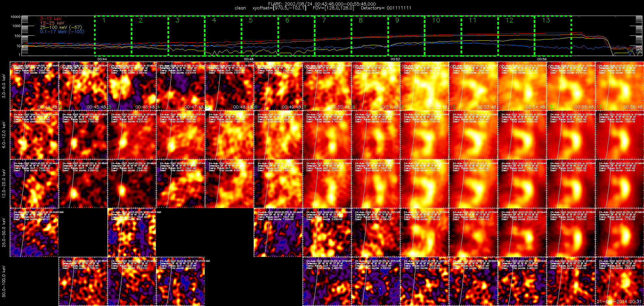Select interval number 7 in the light curve
Image resolution: width=644 pixels, height=306 pixels.
324,20
